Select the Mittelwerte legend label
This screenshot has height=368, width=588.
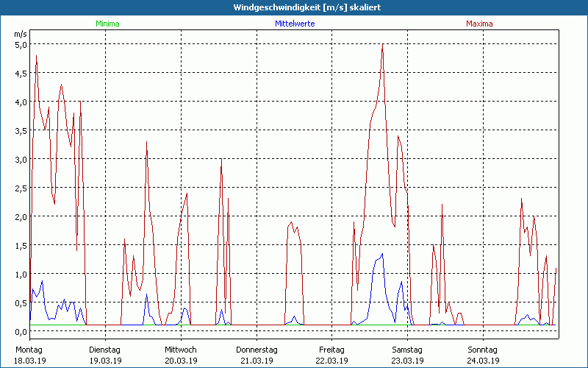295,24
